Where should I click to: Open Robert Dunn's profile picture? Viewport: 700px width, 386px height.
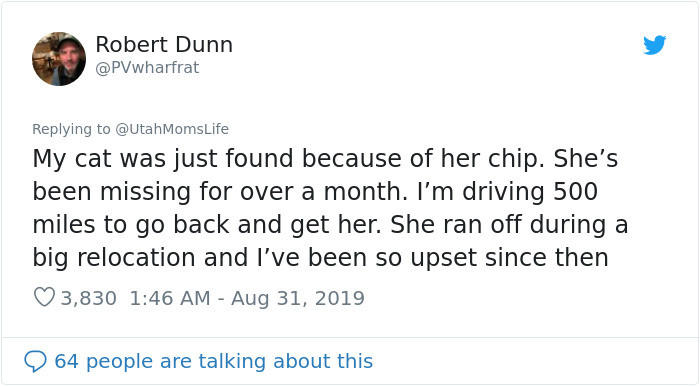click(59, 59)
